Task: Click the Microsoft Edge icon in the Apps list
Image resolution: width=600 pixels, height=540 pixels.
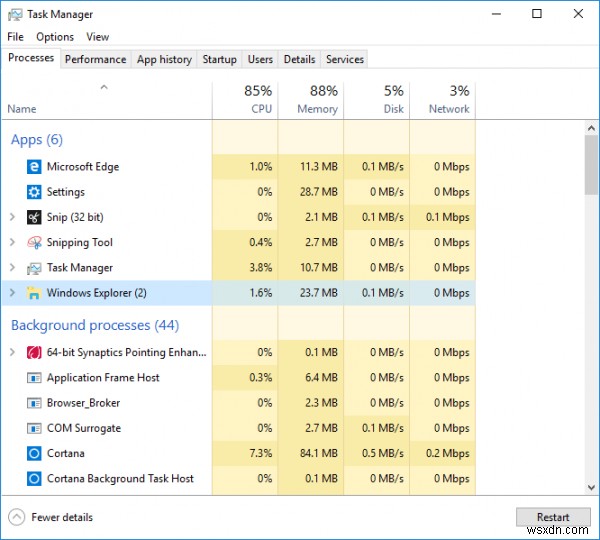Action: (x=34, y=167)
